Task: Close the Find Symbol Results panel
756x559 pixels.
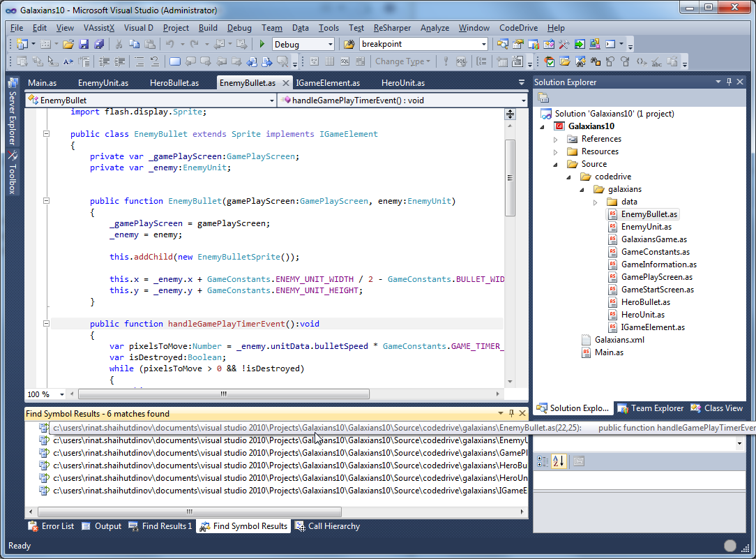Action: [522, 413]
